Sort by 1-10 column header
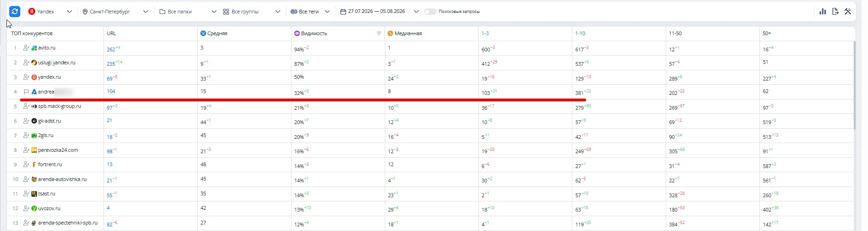Viewport: 868px width, 231px height. 580,33
